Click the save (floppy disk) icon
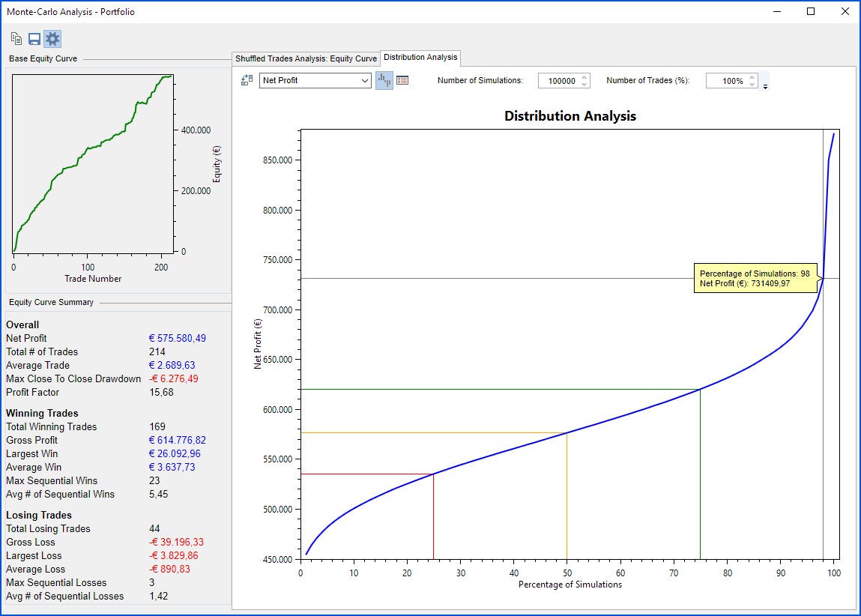Image resolution: width=861 pixels, height=616 pixels. [34, 39]
